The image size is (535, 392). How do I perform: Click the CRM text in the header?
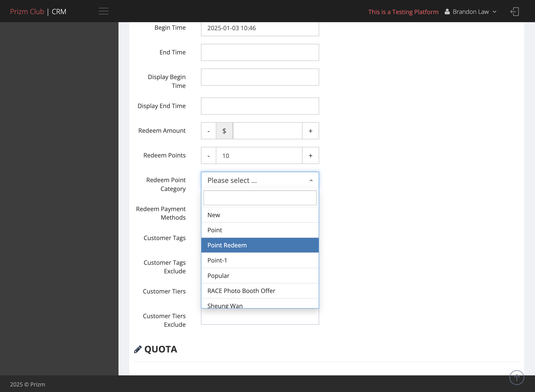point(59,12)
